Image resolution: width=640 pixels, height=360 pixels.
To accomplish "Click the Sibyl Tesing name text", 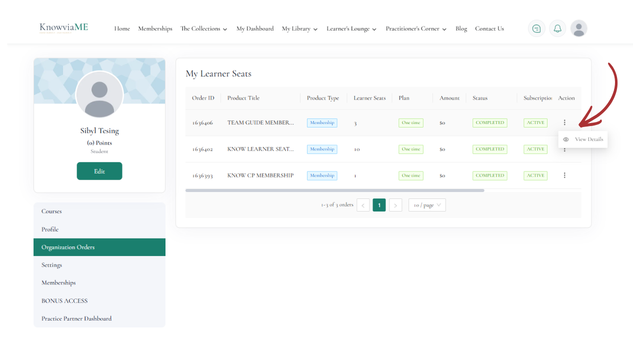I will [x=100, y=131].
